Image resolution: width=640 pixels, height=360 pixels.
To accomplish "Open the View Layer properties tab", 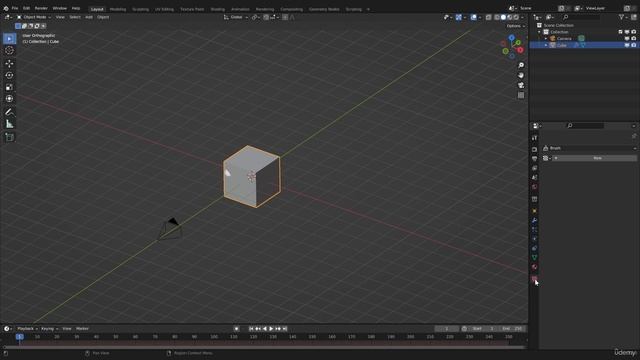I will pyautogui.click(x=534, y=168).
